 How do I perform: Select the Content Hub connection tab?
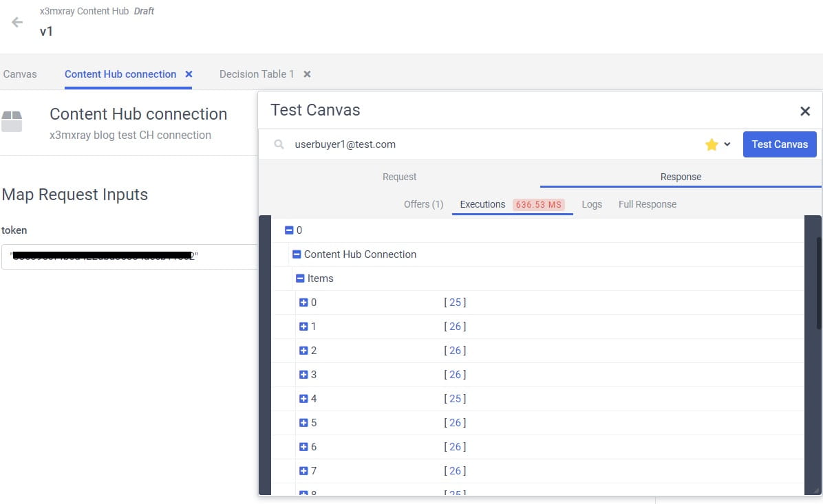120,74
